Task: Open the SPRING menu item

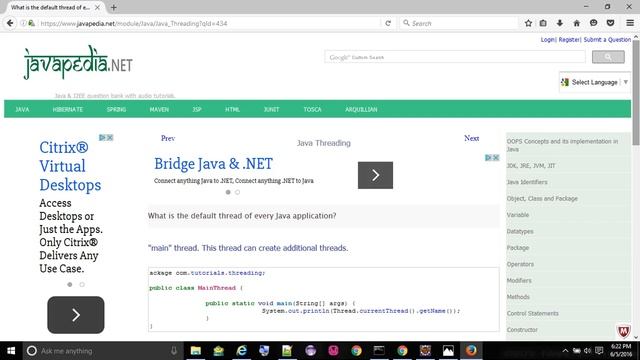Action: [116, 109]
